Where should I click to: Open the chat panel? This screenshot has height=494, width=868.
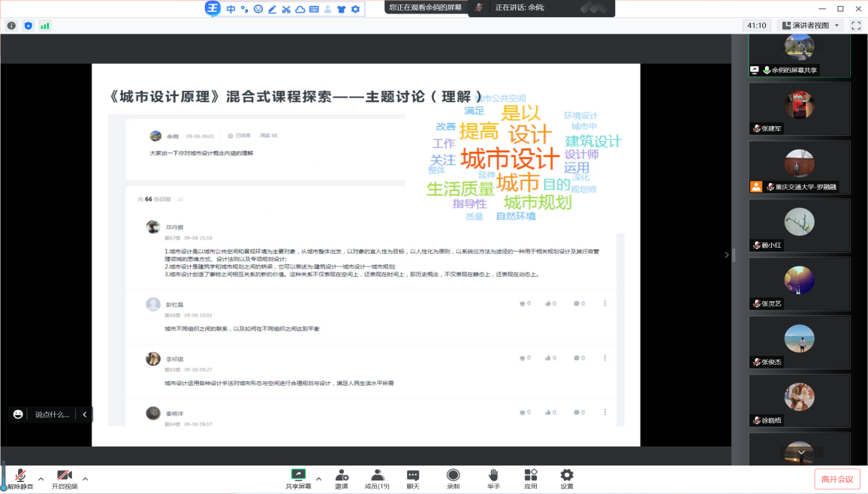[412, 478]
